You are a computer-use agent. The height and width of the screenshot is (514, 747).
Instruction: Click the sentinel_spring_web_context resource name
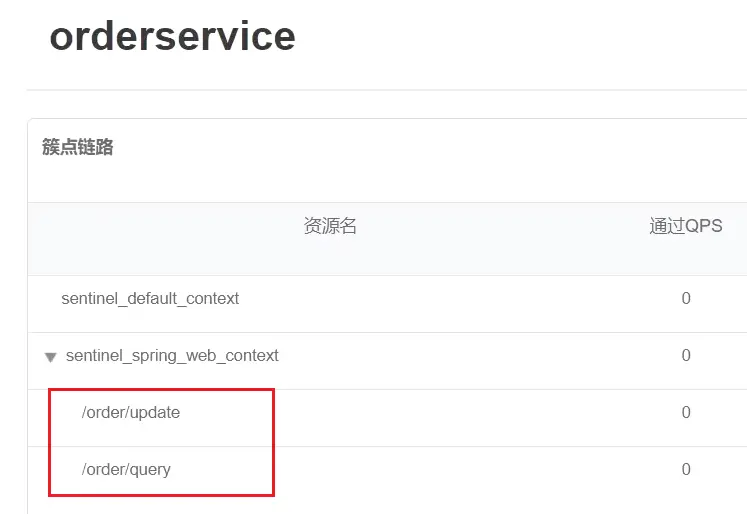point(172,355)
